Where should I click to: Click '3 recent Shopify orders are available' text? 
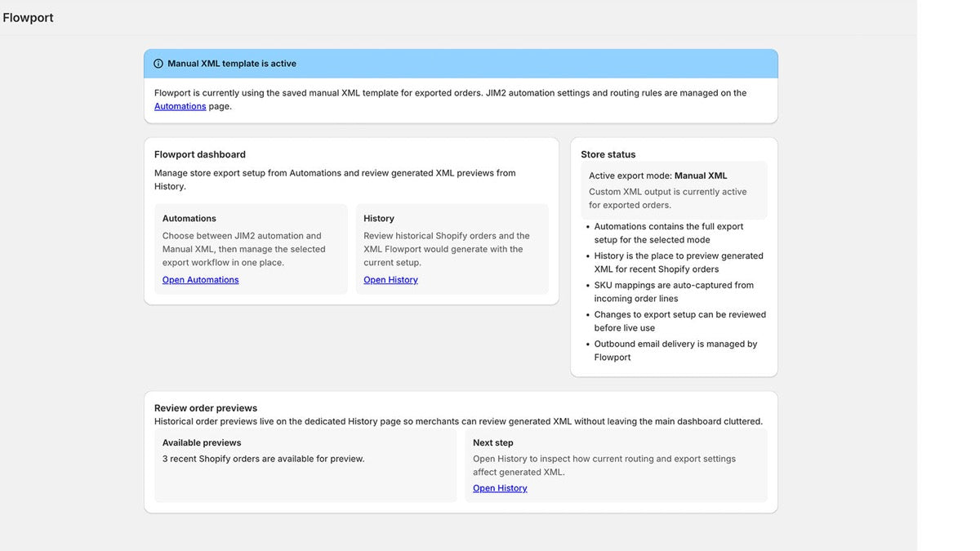[x=264, y=459]
